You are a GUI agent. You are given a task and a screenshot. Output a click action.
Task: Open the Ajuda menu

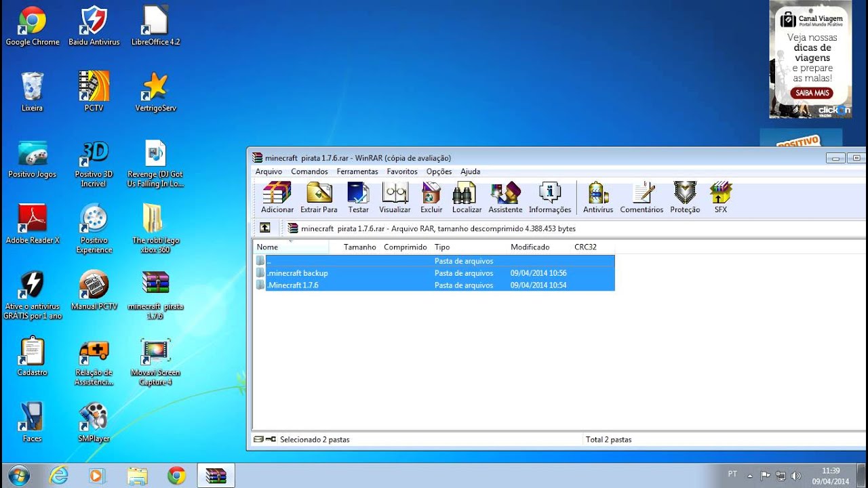[x=470, y=171]
